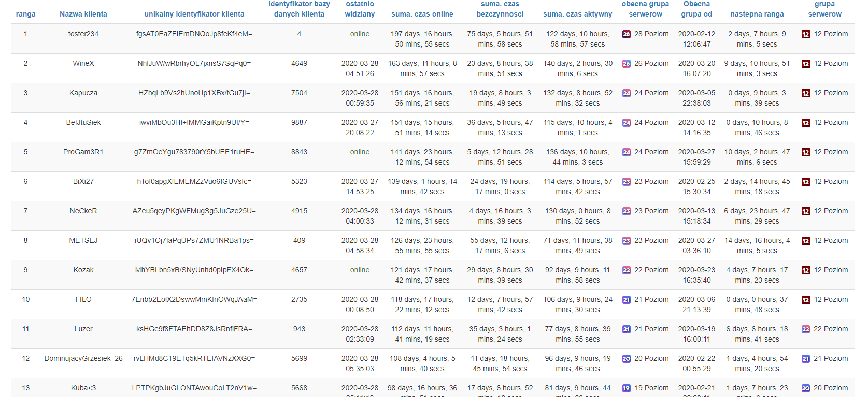Click ProGam3R1's 24 Poziom group icon

coord(627,152)
